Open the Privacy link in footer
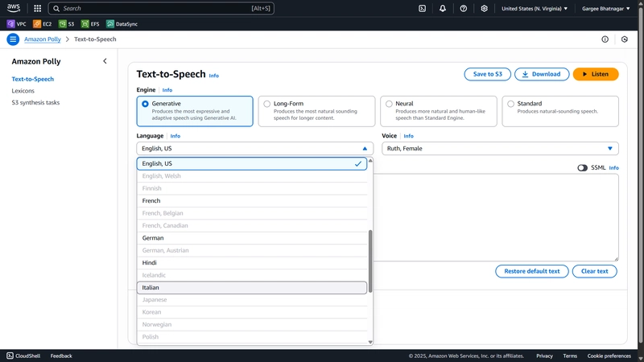This screenshot has height=362, width=644. (x=544, y=356)
